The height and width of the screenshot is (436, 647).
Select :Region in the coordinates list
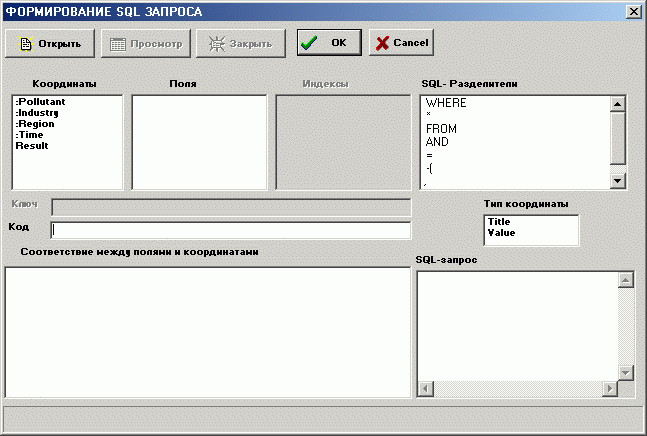click(x=35, y=124)
